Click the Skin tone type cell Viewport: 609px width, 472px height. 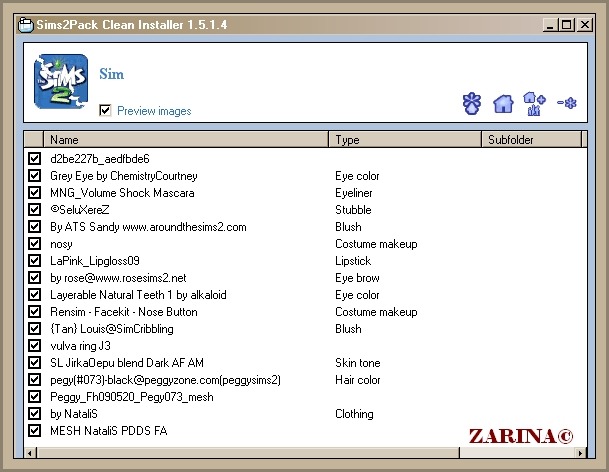[x=358, y=363]
